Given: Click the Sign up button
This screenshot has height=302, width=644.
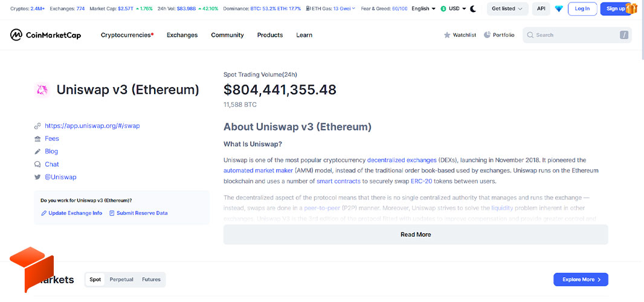Looking at the screenshot, I should coord(616,8).
